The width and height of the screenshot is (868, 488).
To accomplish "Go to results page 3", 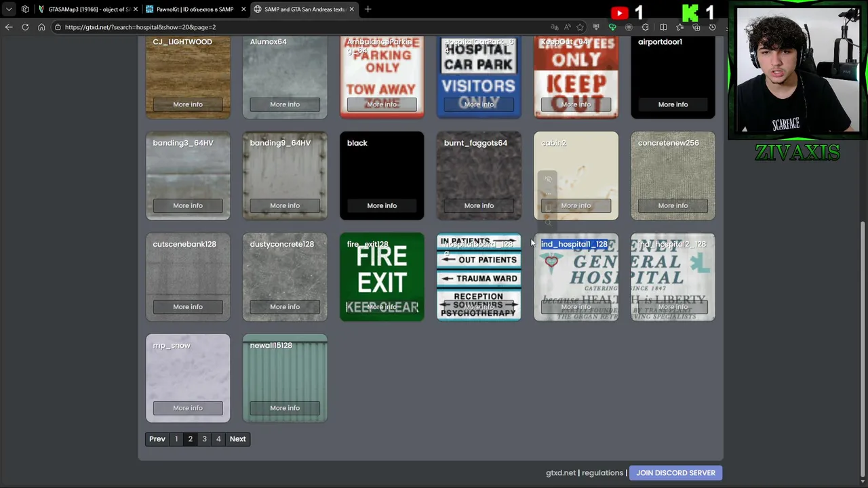I will [x=204, y=439].
